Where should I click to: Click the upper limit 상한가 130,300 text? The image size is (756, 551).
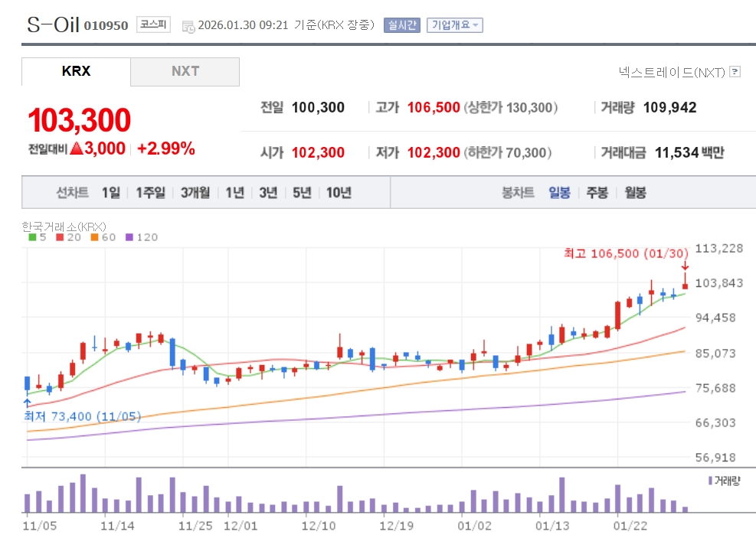click(x=511, y=107)
